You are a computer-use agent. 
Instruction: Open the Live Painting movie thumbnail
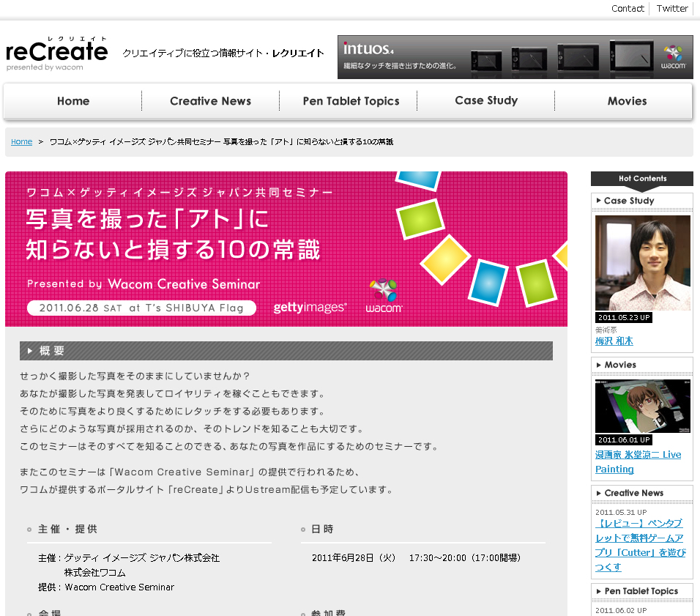[x=642, y=406]
